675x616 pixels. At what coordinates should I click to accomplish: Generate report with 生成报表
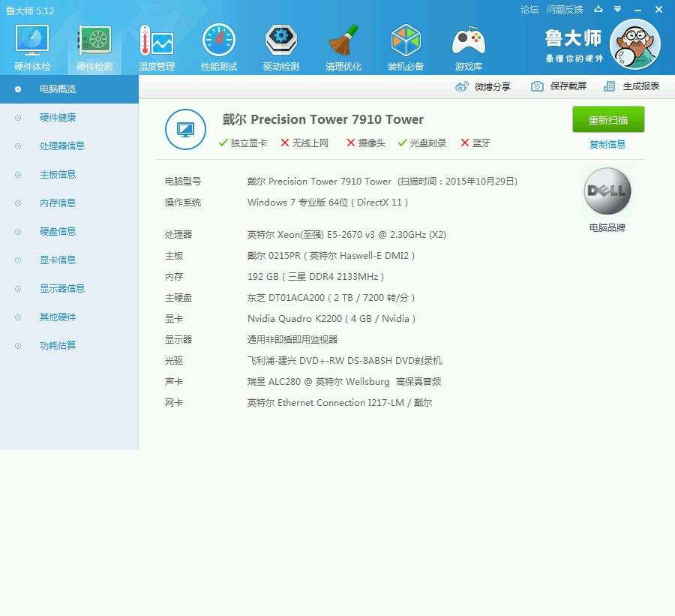pyautogui.click(x=631, y=86)
